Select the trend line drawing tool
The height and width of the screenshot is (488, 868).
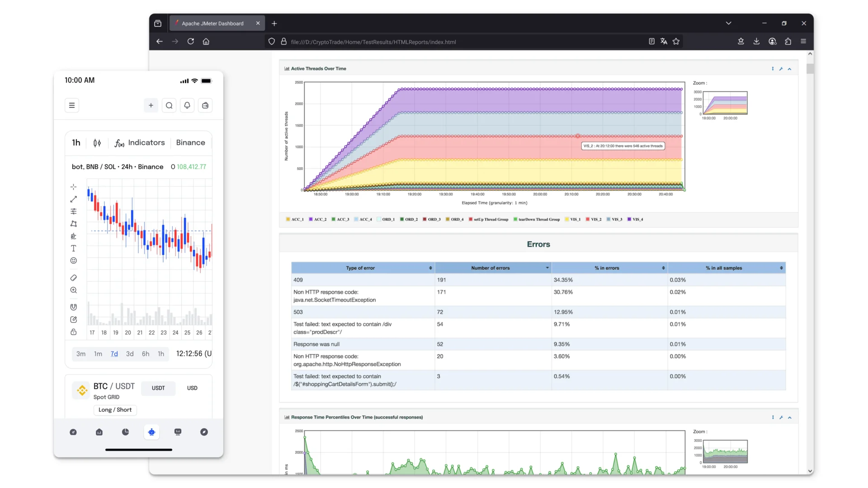[73, 199]
